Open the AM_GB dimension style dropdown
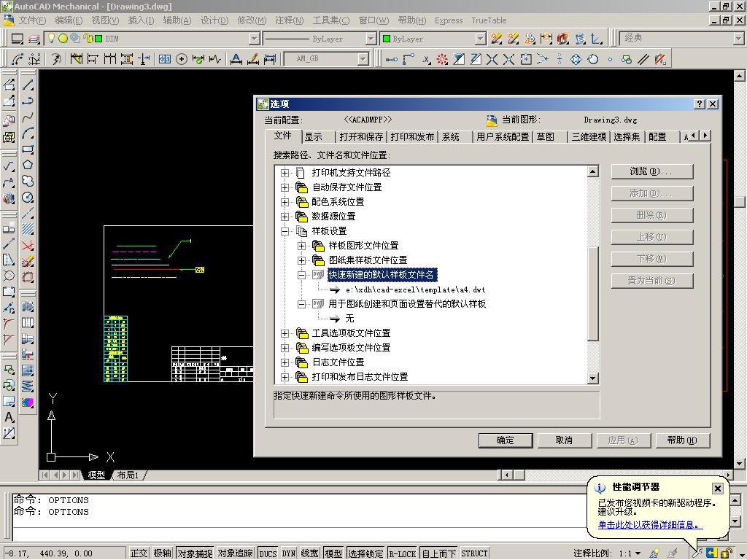 (363, 59)
